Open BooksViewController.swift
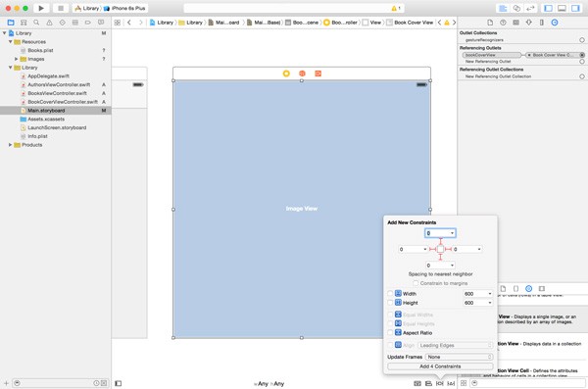Image resolution: width=588 pixels, height=389 pixels. click(57, 93)
